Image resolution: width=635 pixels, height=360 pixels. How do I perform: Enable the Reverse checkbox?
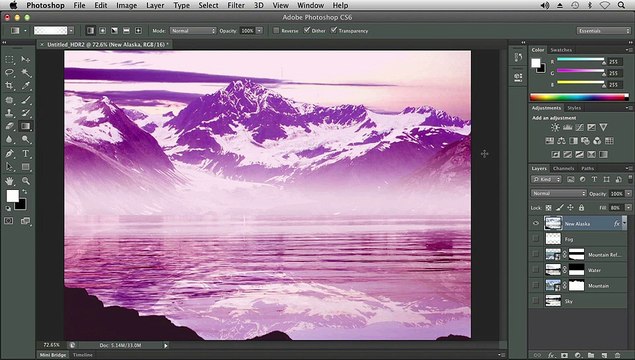point(276,30)
